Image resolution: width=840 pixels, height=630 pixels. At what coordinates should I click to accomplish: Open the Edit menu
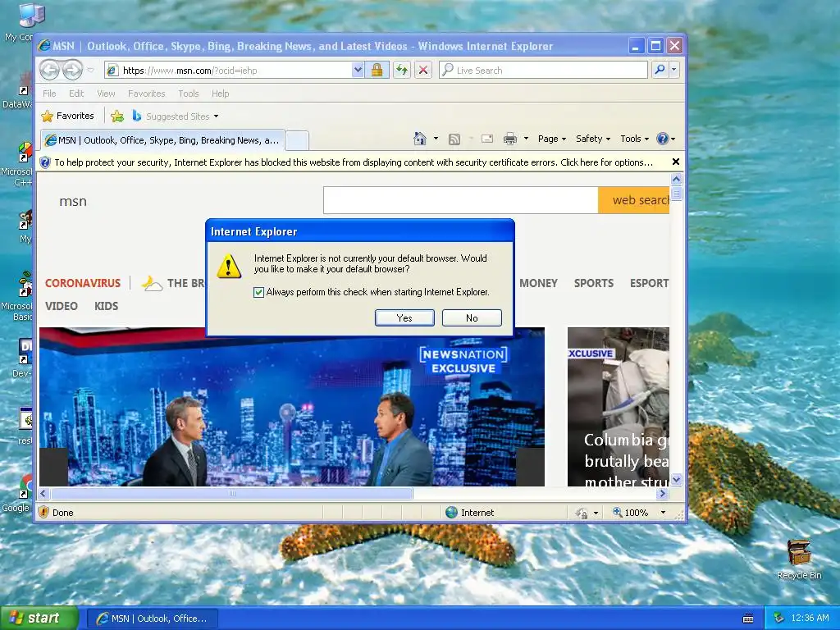[x=76, y=94]
